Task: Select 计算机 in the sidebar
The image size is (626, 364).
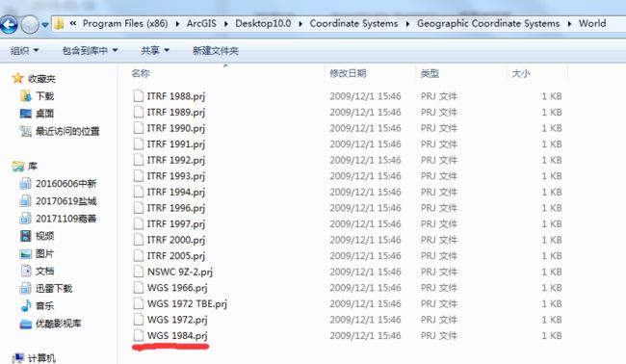Action: [41, 358]
